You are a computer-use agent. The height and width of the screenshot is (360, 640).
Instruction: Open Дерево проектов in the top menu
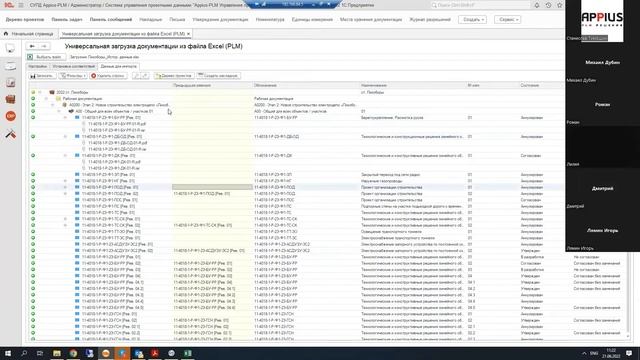click(25, 20)
